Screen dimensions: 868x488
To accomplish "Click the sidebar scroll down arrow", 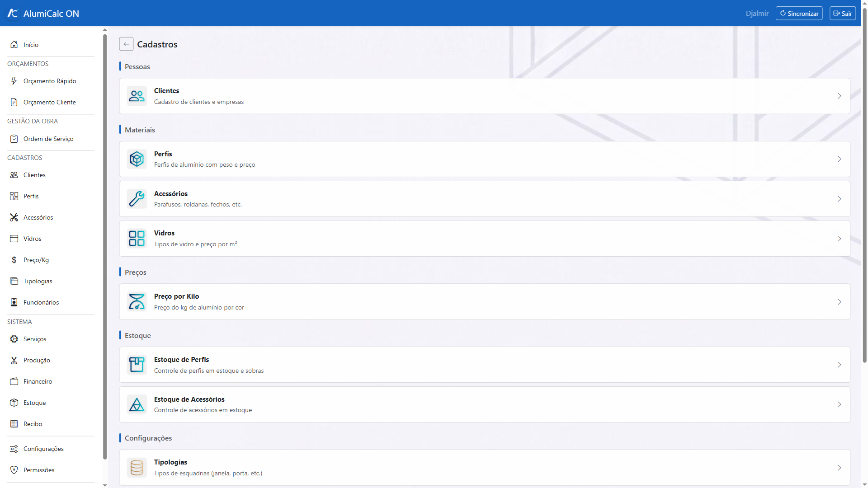I will point(105,485).
